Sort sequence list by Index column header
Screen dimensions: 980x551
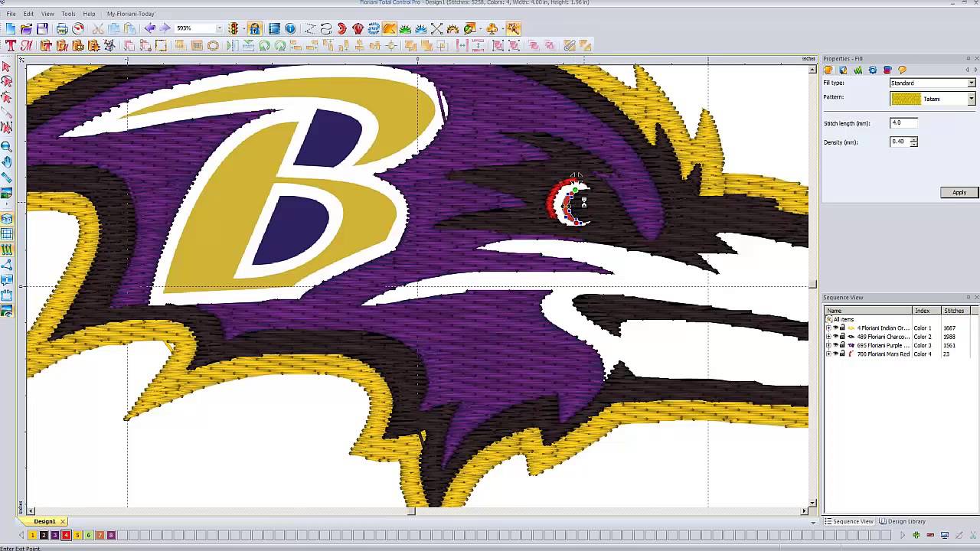click(926, 311)
